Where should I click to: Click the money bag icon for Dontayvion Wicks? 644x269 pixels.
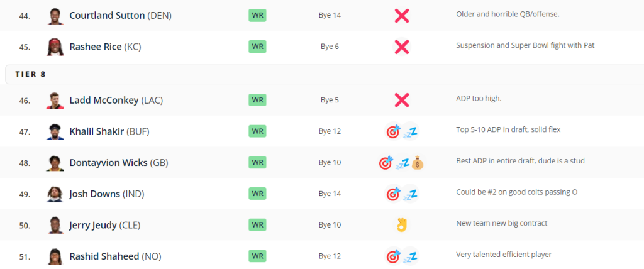point(418,163)
